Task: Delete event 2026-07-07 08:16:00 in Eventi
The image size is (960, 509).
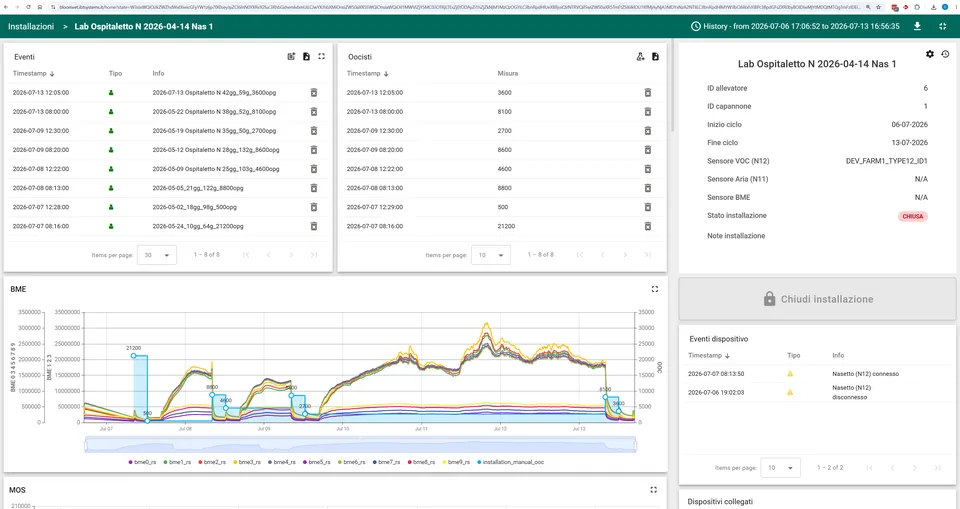Action: pos(313,226)
